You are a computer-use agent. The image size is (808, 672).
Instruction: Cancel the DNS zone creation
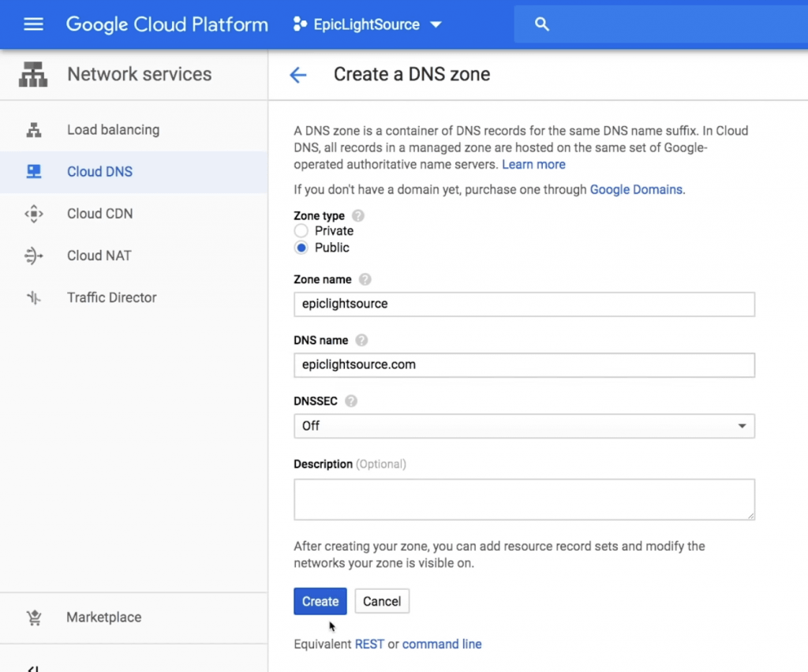pyautogui.click(x=382, y=602)
